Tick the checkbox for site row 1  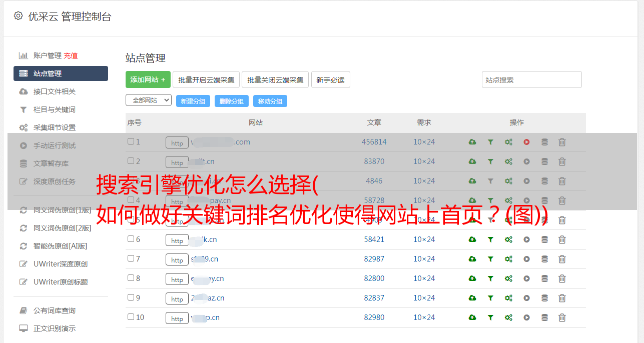tap(131, 141)
